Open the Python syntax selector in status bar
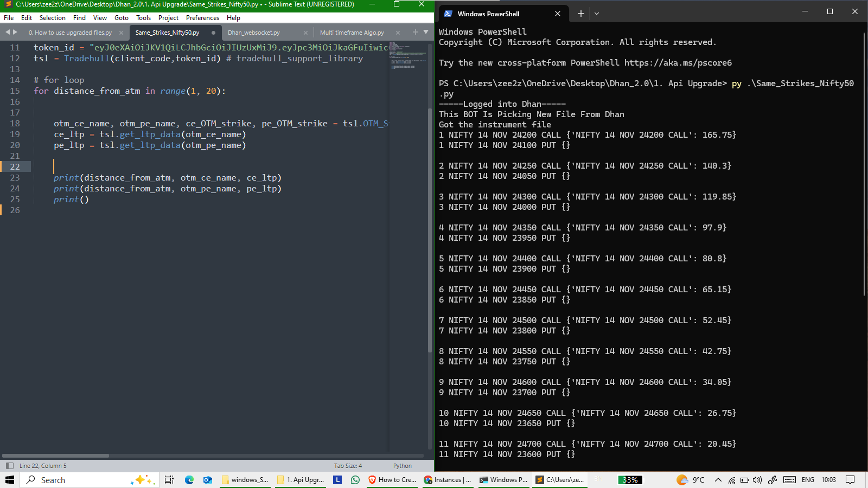 pyautogui.click(x=402, y=466)
